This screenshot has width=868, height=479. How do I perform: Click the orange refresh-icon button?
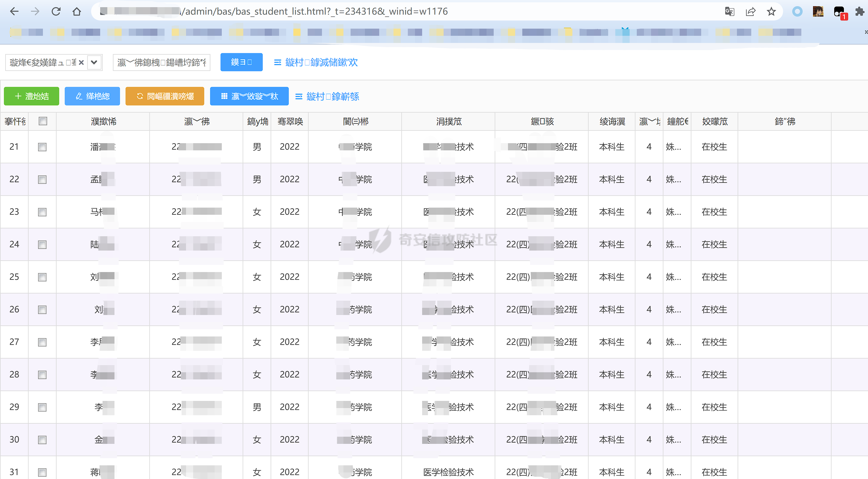[165, 96]
